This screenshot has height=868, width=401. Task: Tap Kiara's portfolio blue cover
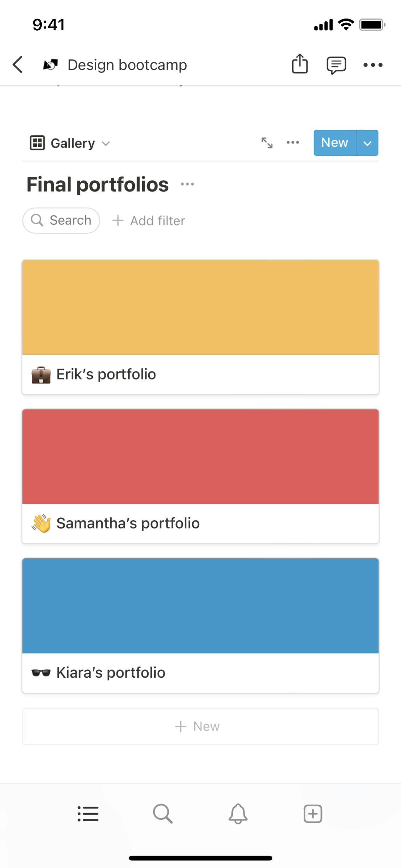tap(200, 606)
